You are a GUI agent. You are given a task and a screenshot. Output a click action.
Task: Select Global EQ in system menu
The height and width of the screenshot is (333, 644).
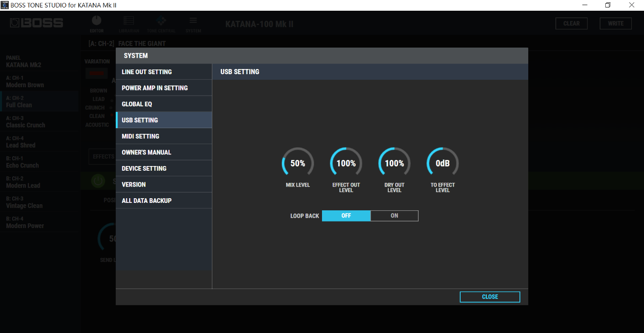[x=164, y=104]
